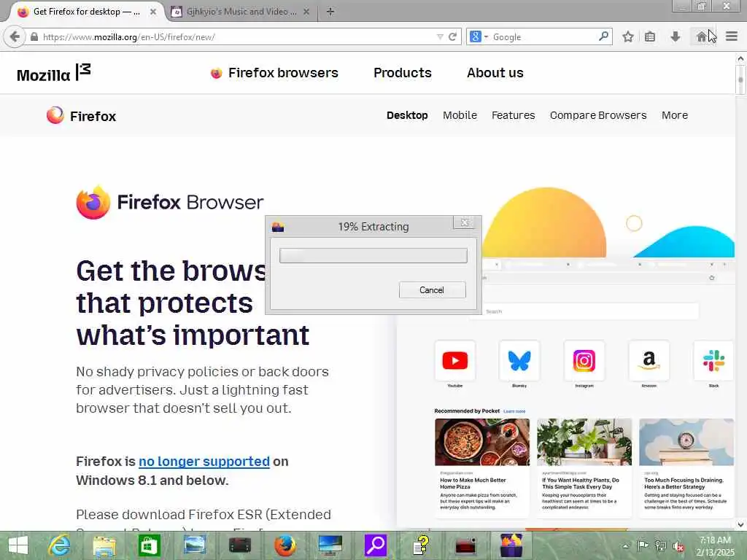The width and height of the screenshot is (747, 560).
Task: Click the Firefox Browser heading logo
Action: [169, 203]
